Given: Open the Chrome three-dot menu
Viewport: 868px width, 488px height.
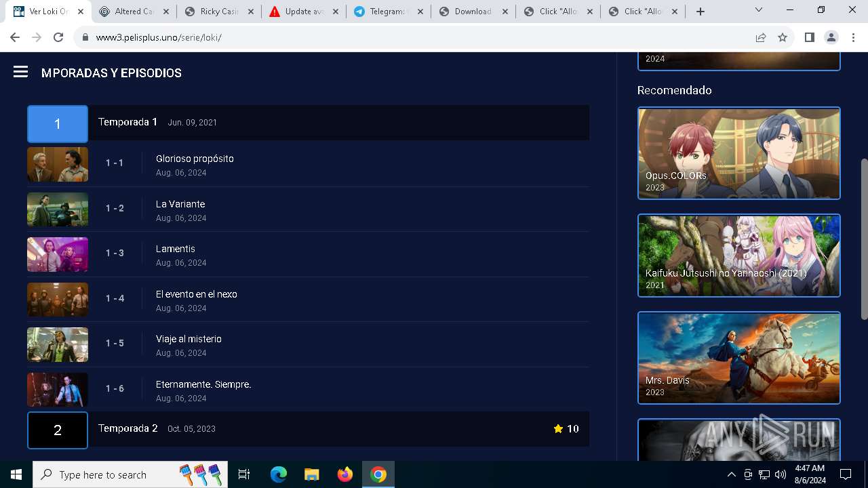Looking at the screenshot, I should [x=853, y=37].
